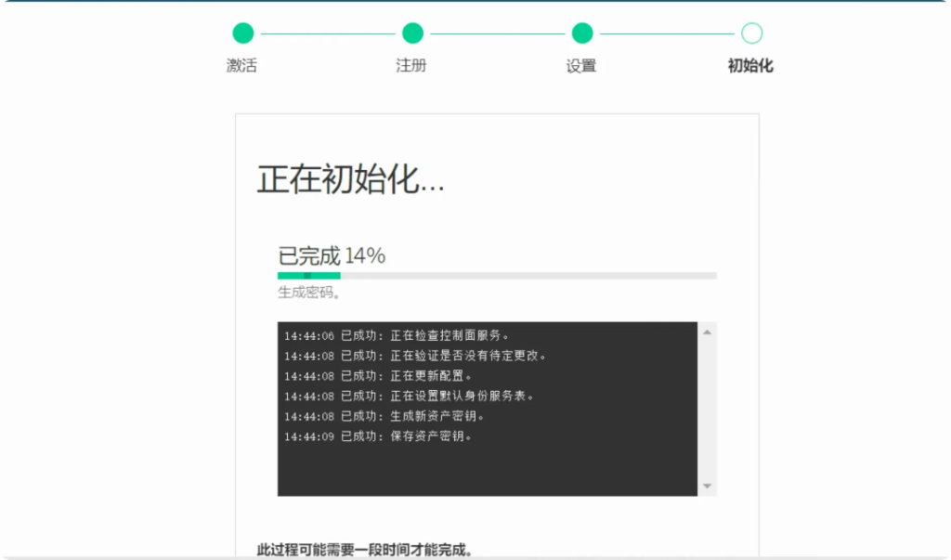951x560 pixels.
Task: Click the log scrollbar up arrow
Action: [x=707, y=332]
